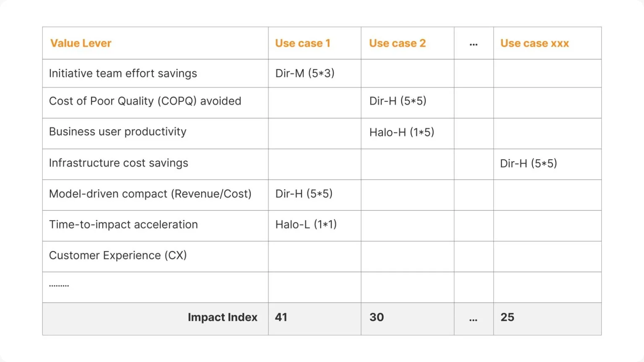This screenshot has width=644, height=362.
Task: Click the Dir-M (5*3) cell
Action: click(305, 73)
